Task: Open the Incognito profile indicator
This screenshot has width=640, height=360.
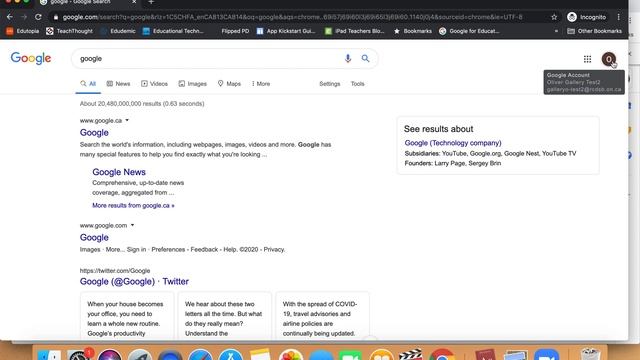Action: coord(587,17)
